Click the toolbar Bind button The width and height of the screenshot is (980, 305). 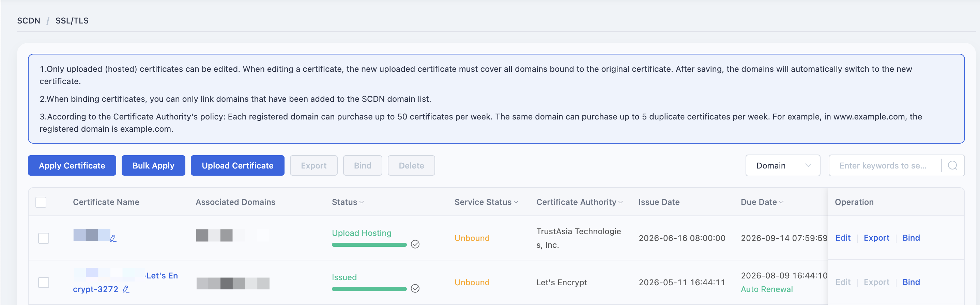(363, 165)
